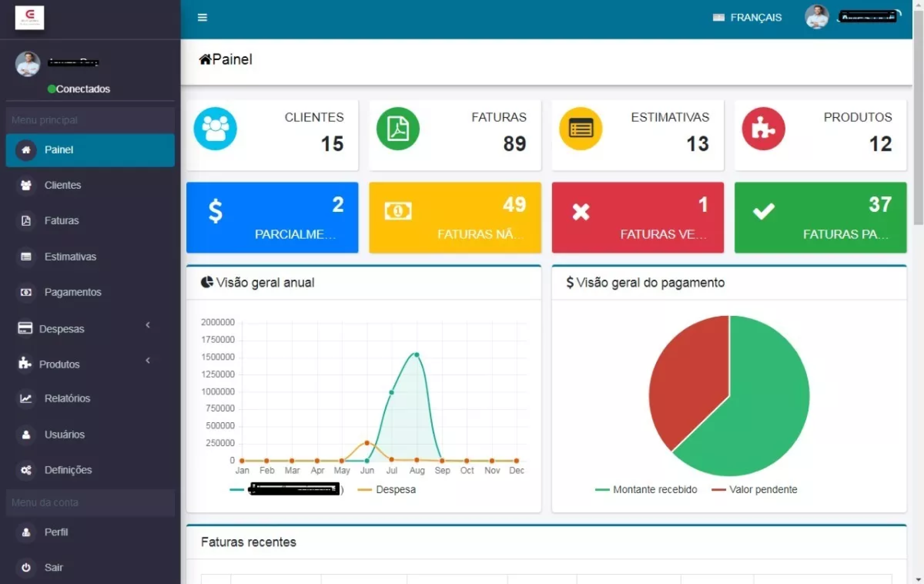The width and height of the screenshot is (924, 584).
Task: Open the green Faturas Pagas card
Action: click(x=820, y=218)
